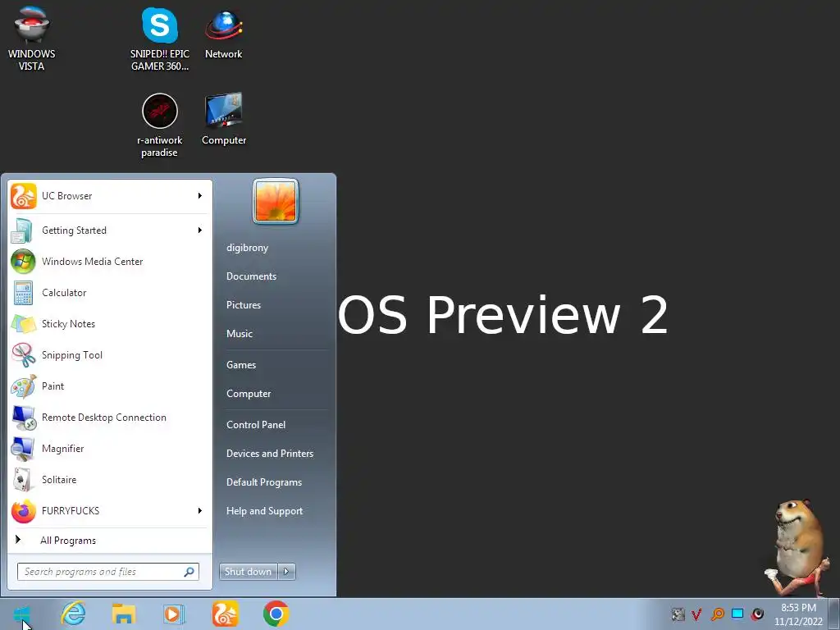Expand the Getting Started submenu arrow
840x630 pixels.
point(200,230)
